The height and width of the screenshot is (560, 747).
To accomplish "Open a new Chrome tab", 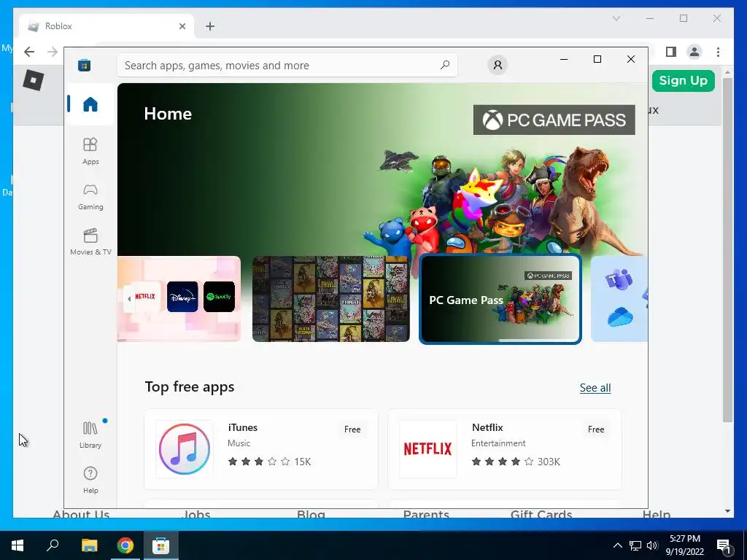I will 210,26.
